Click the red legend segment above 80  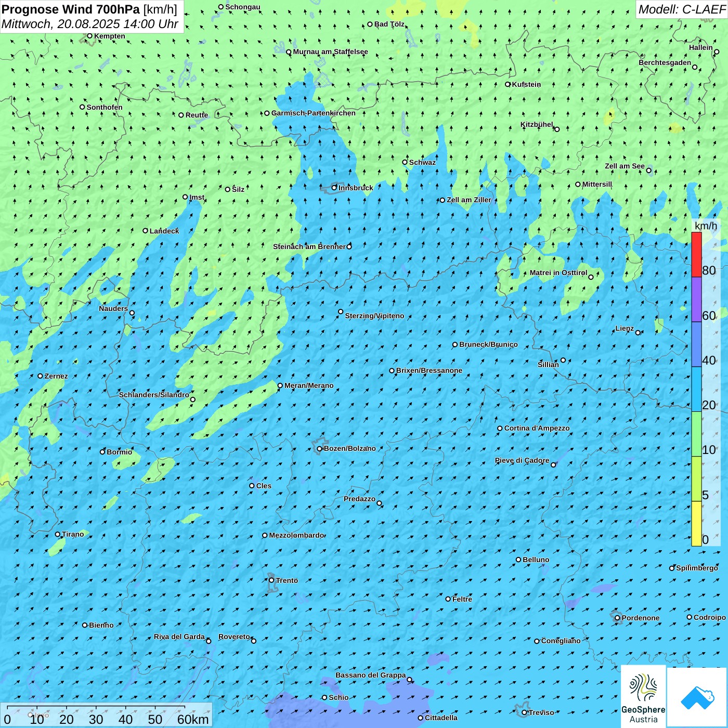pos(696,254)
